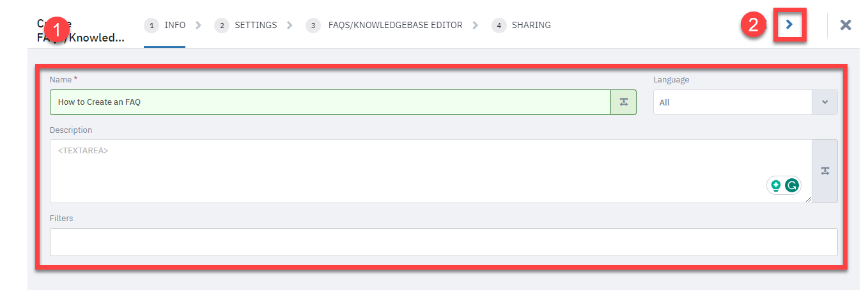The width and height of the screenshot is (868, 299).
Task: Click the chevron right after INFO
Action: (x=198, y=26)
